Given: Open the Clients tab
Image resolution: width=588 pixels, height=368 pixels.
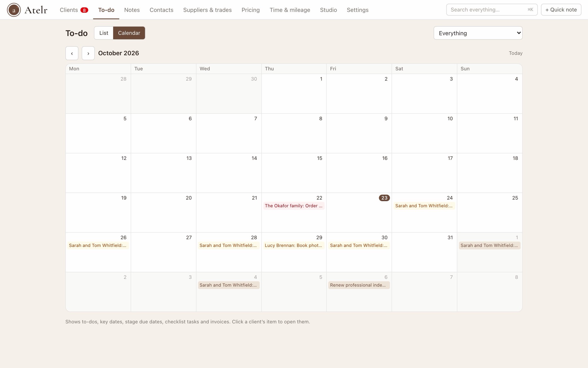Looking at the screenshot, I should pos(74,10).
